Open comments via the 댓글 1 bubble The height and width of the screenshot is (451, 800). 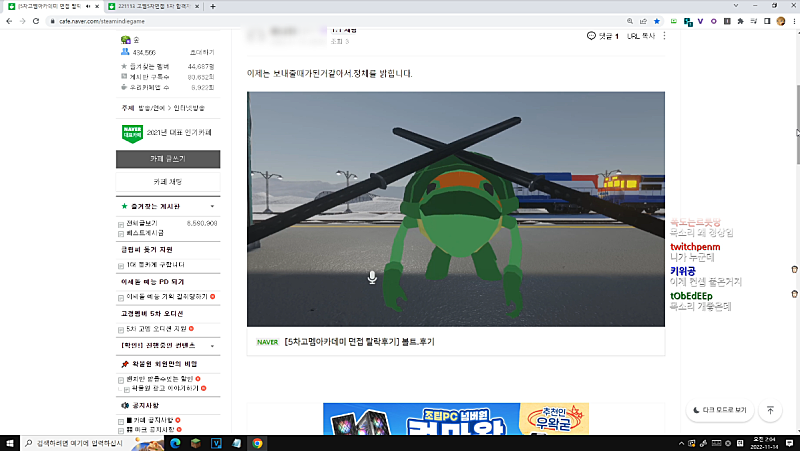click(x=603, y=36)
